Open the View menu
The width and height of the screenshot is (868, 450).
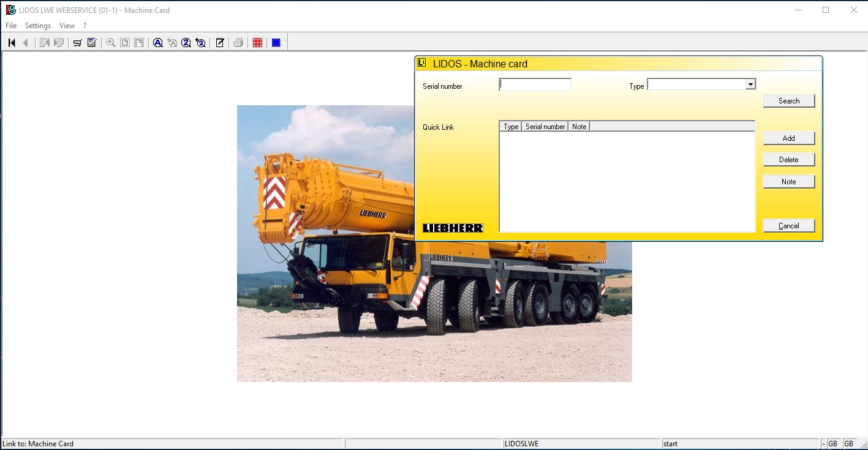pyautogui.click(x=67, y=26)
